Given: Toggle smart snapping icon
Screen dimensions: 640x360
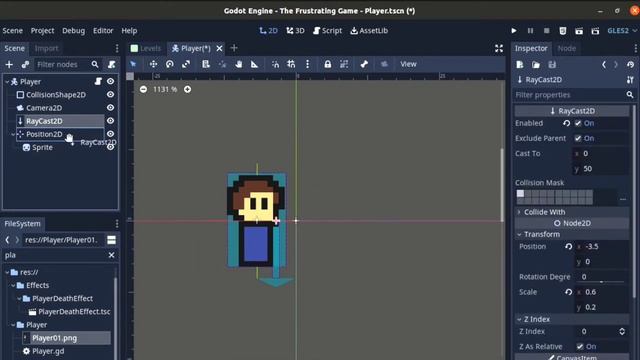Looking at the screenshot, I should coord(276,64).
